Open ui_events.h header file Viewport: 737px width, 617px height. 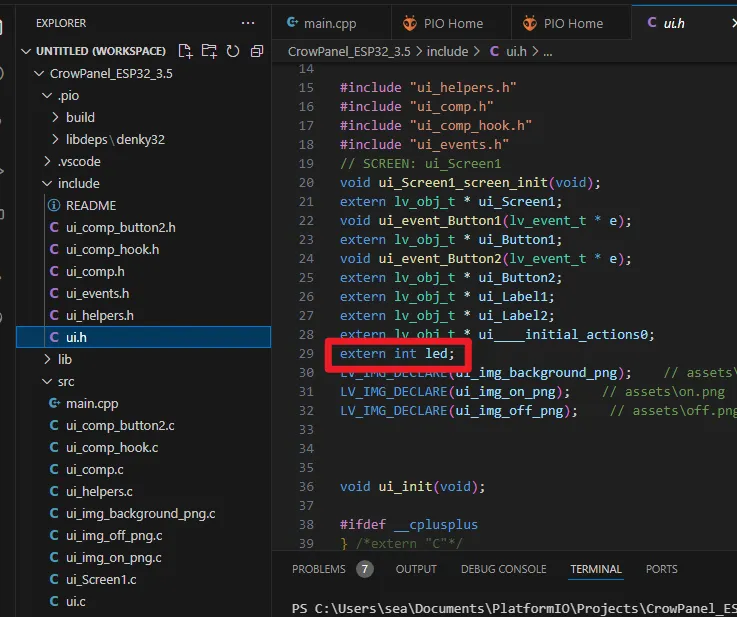pyautogui.click(x=97, y=293)
